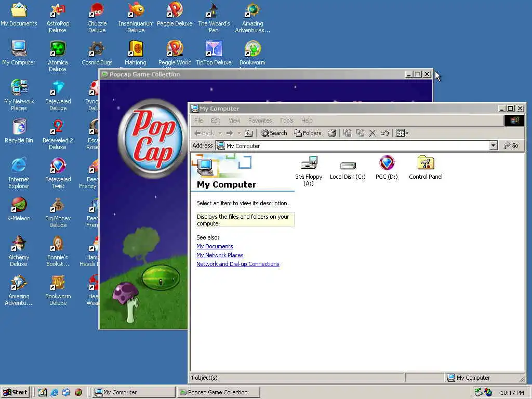Select the 3½ Floppy (A:) drive
This screenshot has width=532, height=399.
(x=309, y=170)
